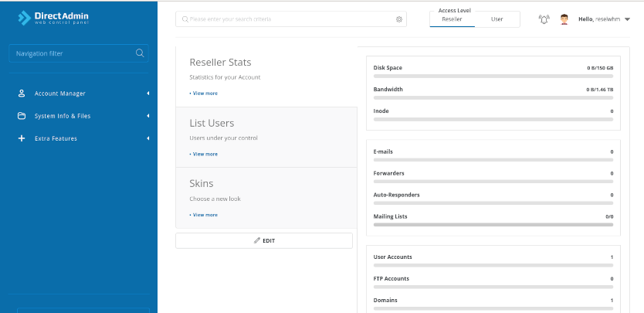Click the System Info & Files folder icon
The width and height of the screenshot is (644, 313).
[22, 116]
